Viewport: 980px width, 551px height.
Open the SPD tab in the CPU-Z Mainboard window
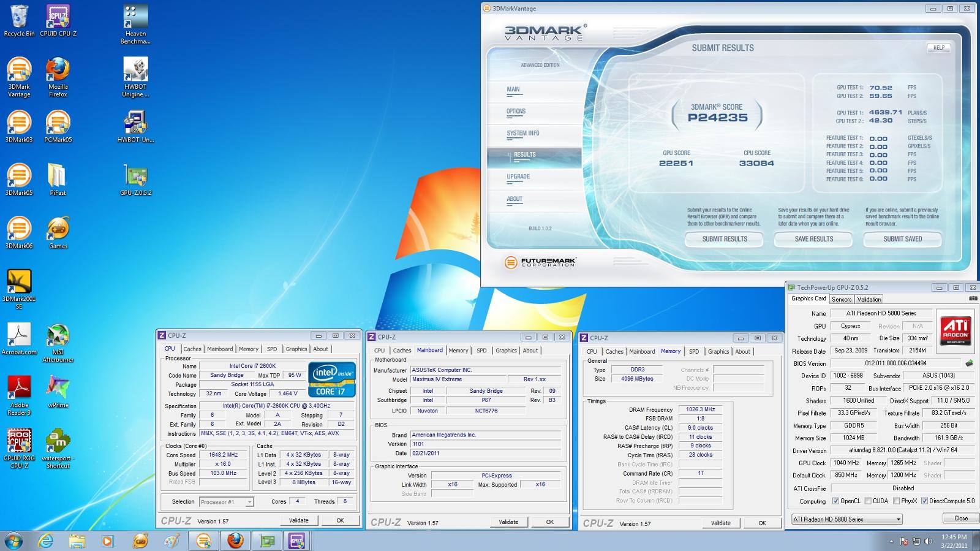[481, 351]
